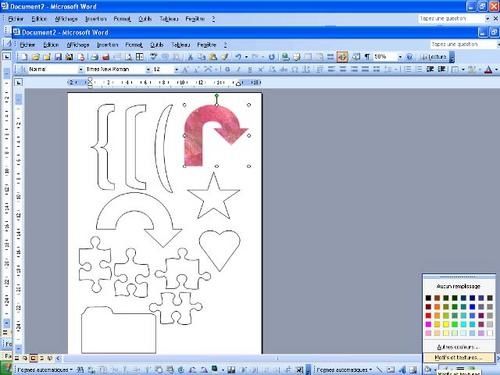Open Fichier menu in outer Word window
500x375 pixels.
pyautogui.click(x=15, y=19)
